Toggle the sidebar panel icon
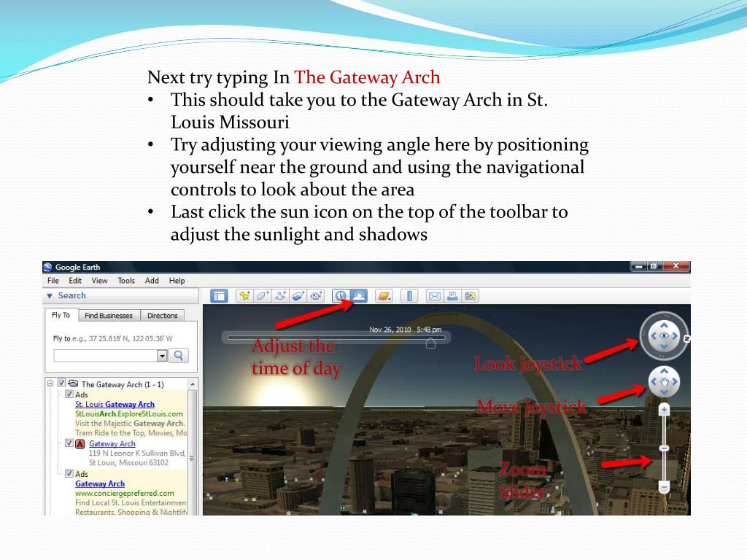Viewport: 747px width, 560px height. (219, 296)
